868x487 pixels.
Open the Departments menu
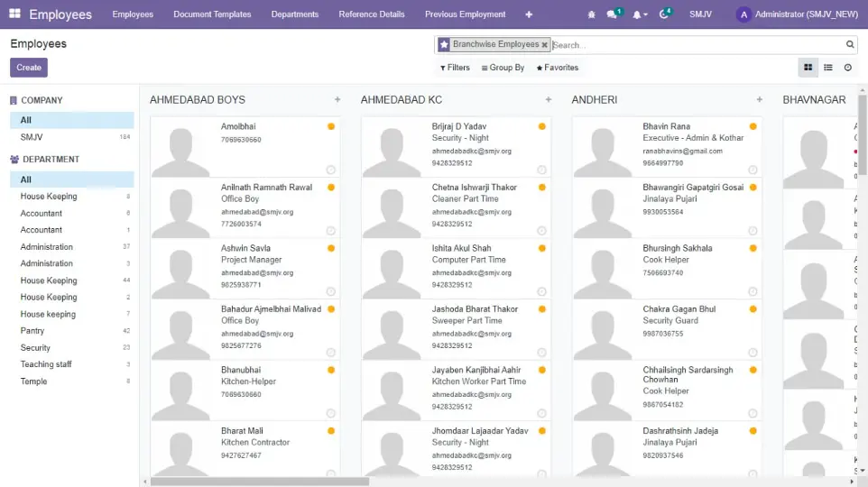(x=295, y=14)
